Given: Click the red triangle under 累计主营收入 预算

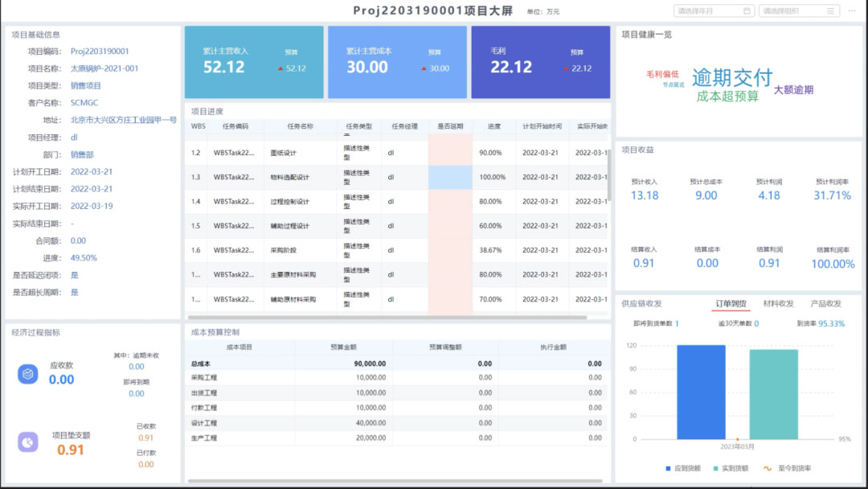Looking at the screenshot, I should pyautogui.click(x=280, y=68).
